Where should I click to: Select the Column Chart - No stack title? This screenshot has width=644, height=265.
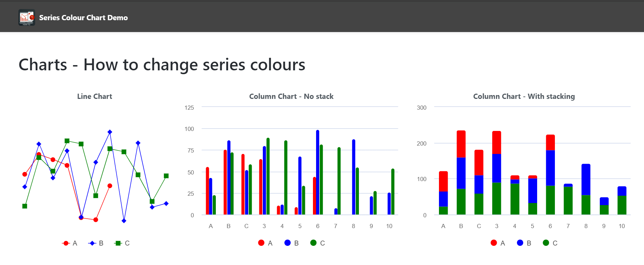click(x=291, y=96)
